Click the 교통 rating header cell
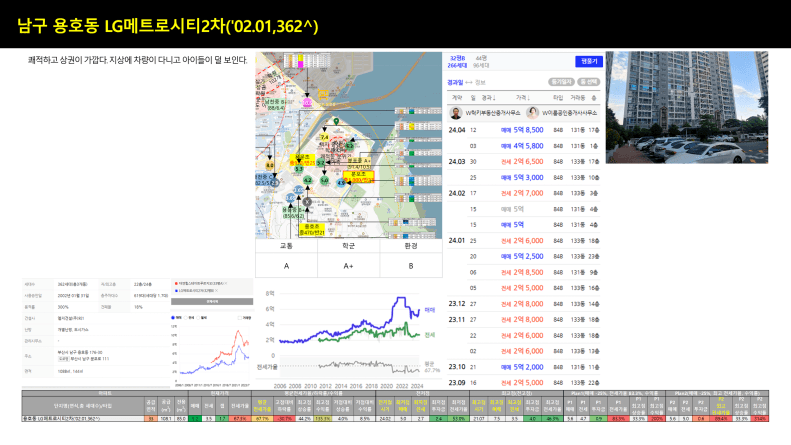Image resolution: width=791 pixels, height=445 pixels. [x=286, y=246]
